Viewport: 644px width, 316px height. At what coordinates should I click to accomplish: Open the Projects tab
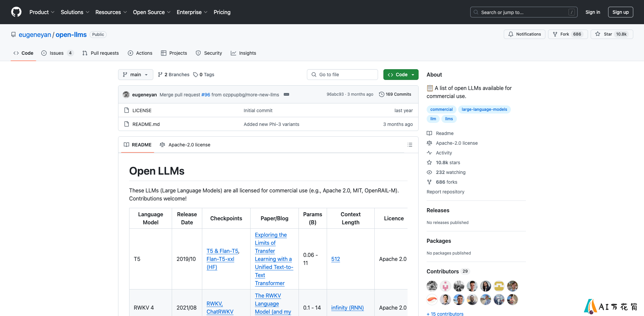[x=174, y=53]
